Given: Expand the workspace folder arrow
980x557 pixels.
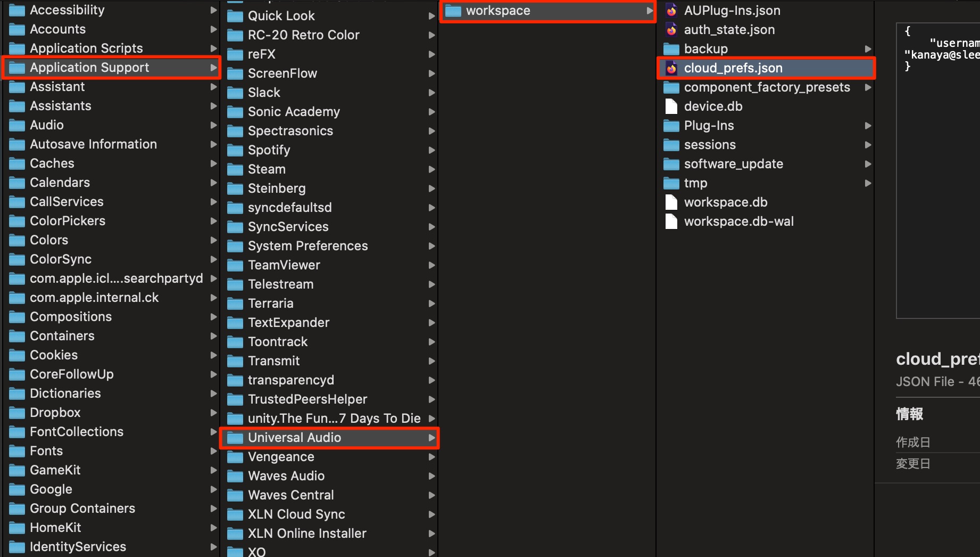Looking at the screenshot, I should 650,11.
